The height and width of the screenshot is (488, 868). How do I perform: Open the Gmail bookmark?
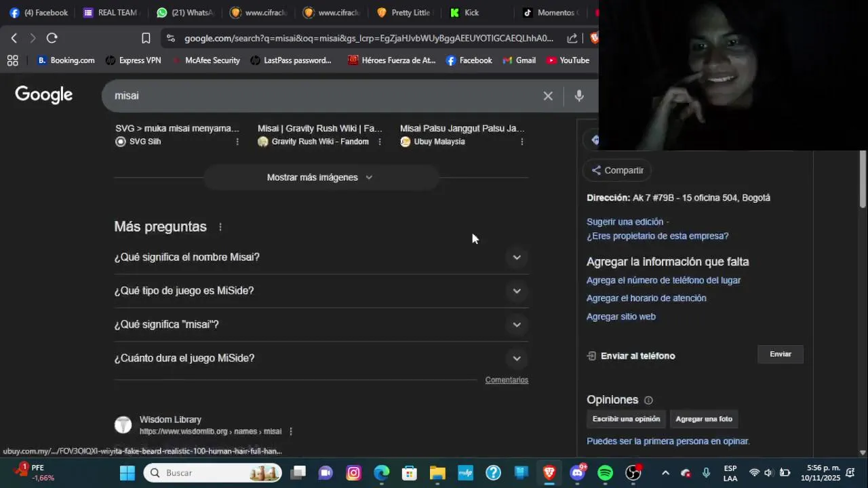(519, 60)
